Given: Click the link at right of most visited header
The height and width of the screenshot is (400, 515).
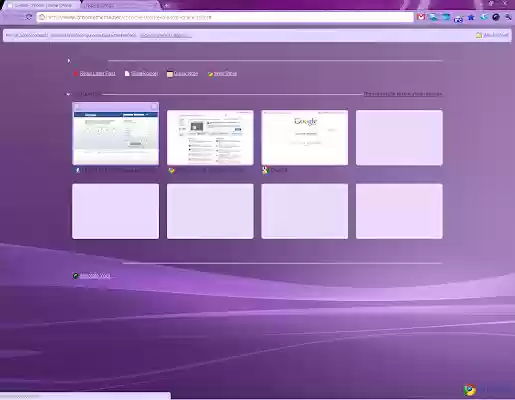Looking at the screenshot, I should coord(403,94).
